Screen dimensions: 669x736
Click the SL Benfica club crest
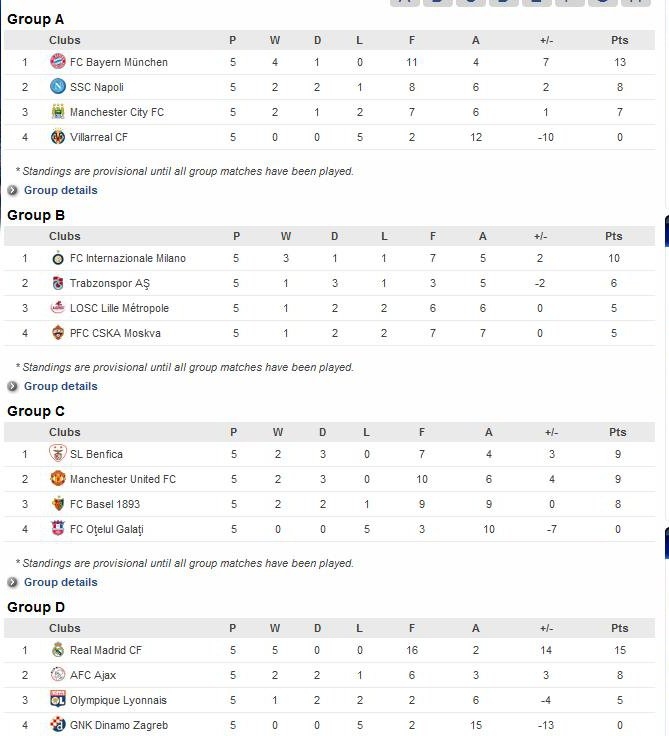[57, 454]
